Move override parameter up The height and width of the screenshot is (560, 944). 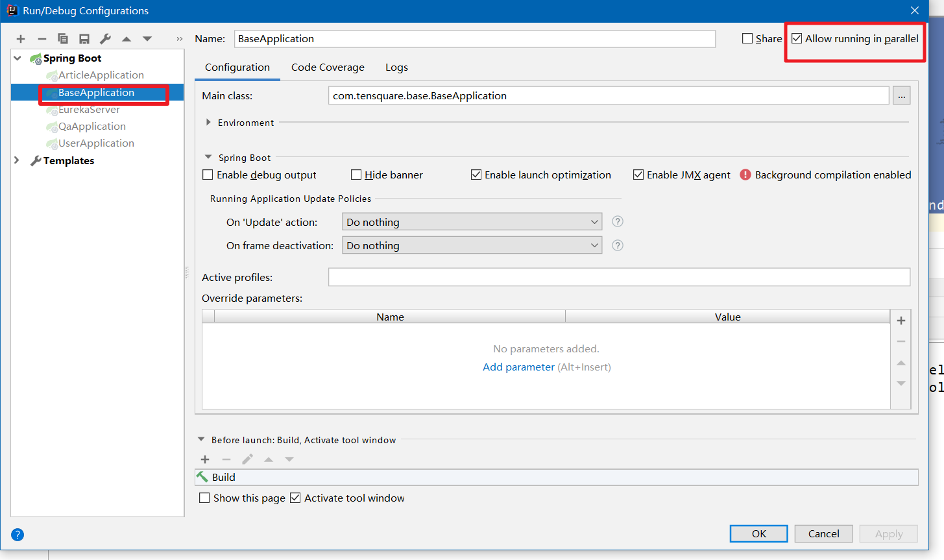(901, 363)
